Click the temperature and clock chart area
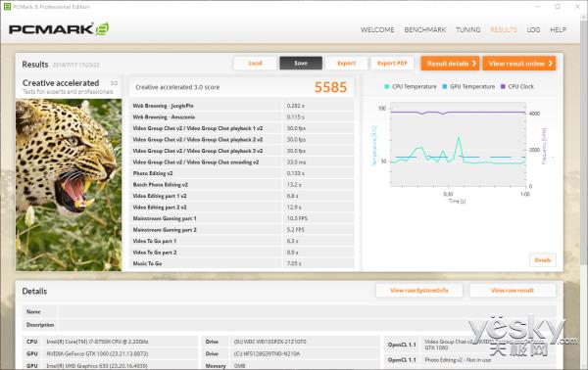This screenshot has width=588, height=370. pyautogui.click(x=458, y=144)
